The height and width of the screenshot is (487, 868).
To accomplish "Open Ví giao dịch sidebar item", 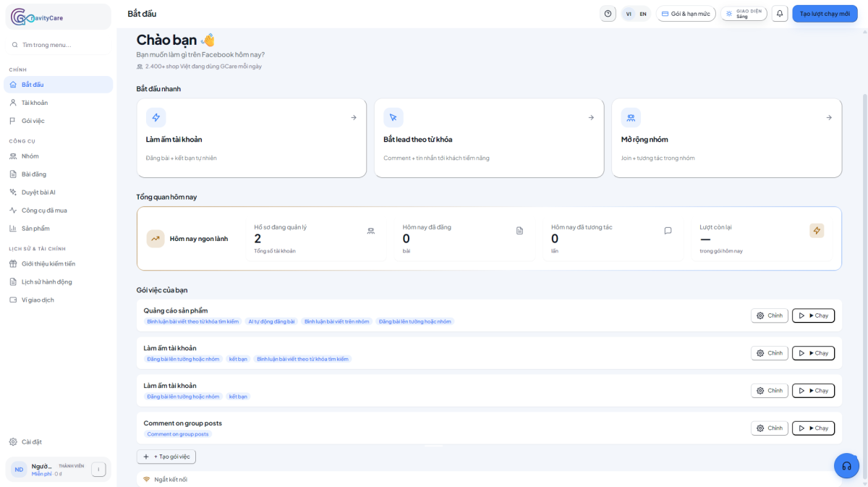I will pos(59,300).
